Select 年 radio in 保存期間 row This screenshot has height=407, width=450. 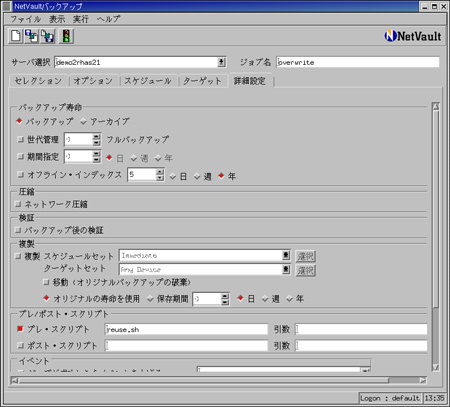pyautogui.click(x=289, y=299)
